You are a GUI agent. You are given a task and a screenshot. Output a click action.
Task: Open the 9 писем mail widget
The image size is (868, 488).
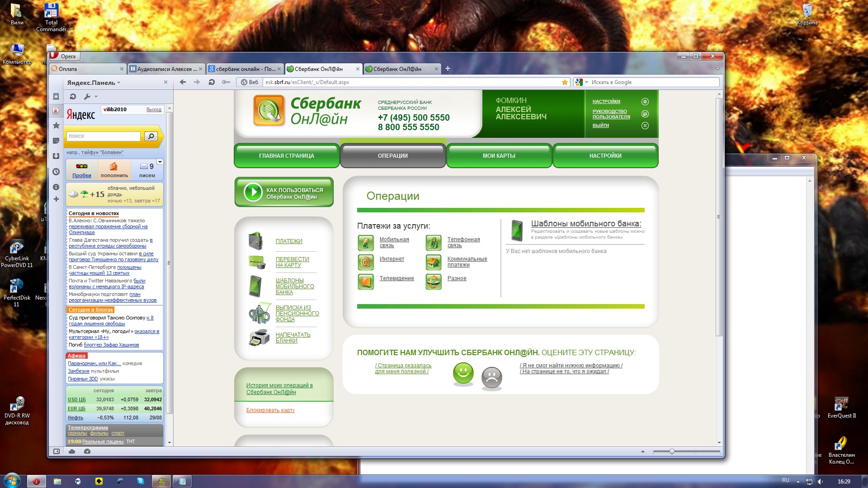[x=147, y=169]
